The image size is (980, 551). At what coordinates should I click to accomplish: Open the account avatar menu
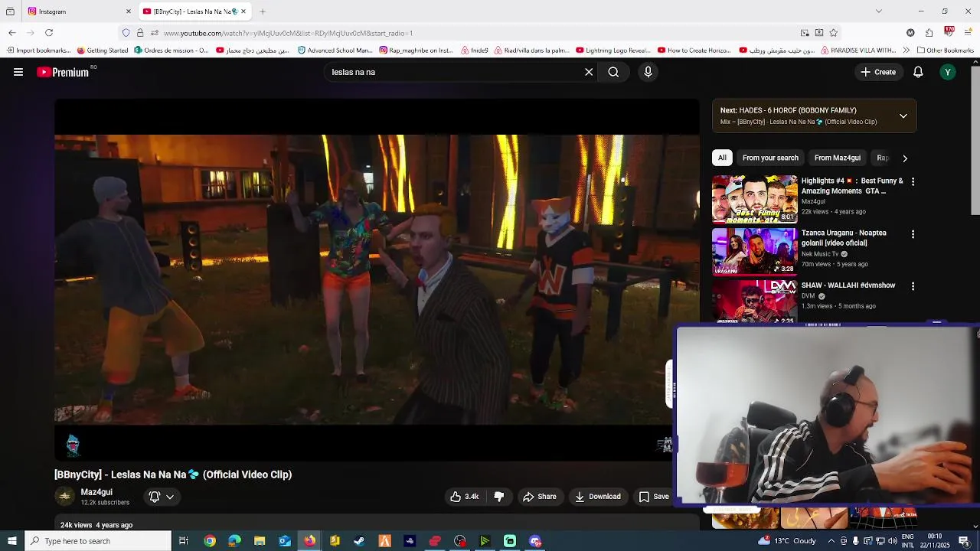[x=948, y=72]
